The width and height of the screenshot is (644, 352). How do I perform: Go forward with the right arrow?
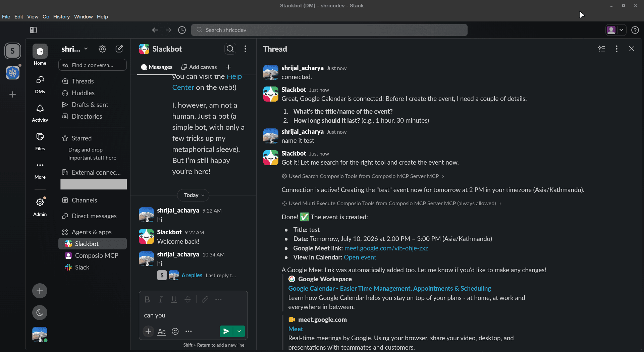click(x=168, y=30)
